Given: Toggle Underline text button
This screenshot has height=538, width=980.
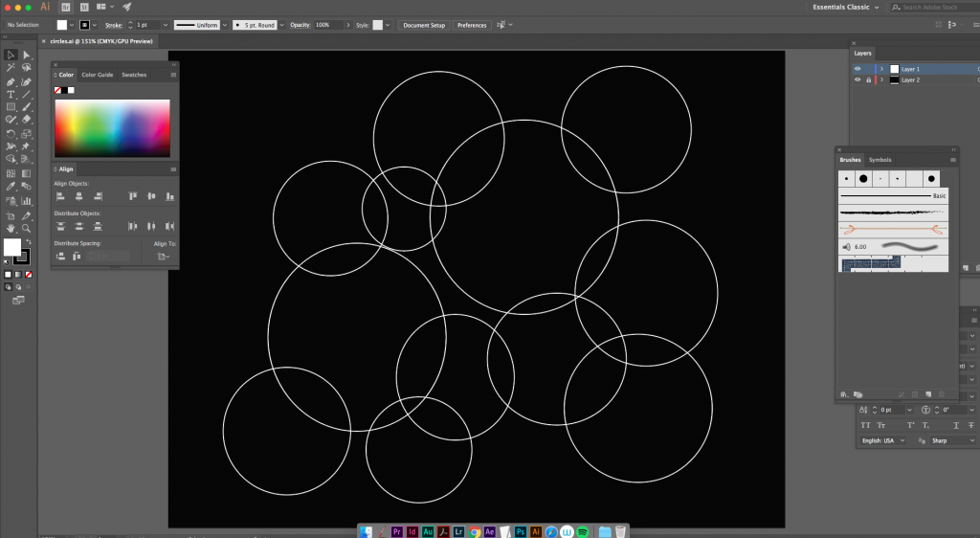Looking at the screenshot, I should pyautogui.click(x=956, y=426).
